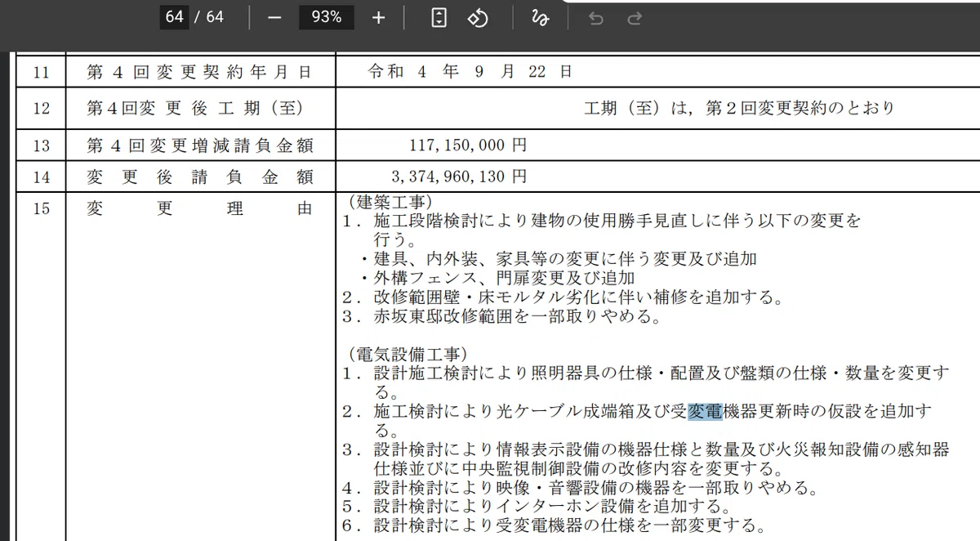Click label 第4回変更契約年月日
The image size is (980, 541).
[199, 72]
